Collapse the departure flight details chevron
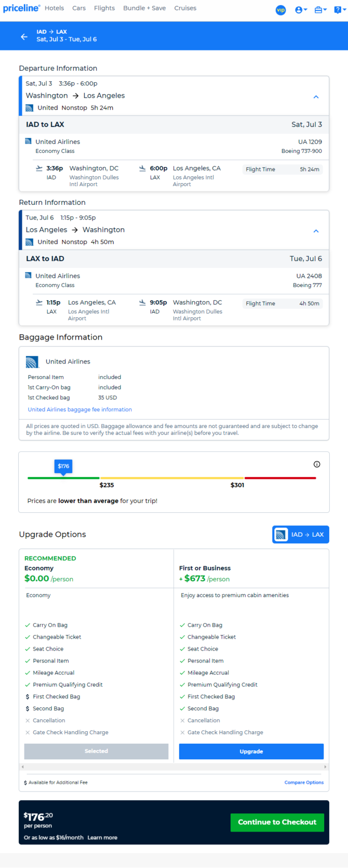This screenshot has width=348, height=868. pyautogui.click(x=316, y=97)
